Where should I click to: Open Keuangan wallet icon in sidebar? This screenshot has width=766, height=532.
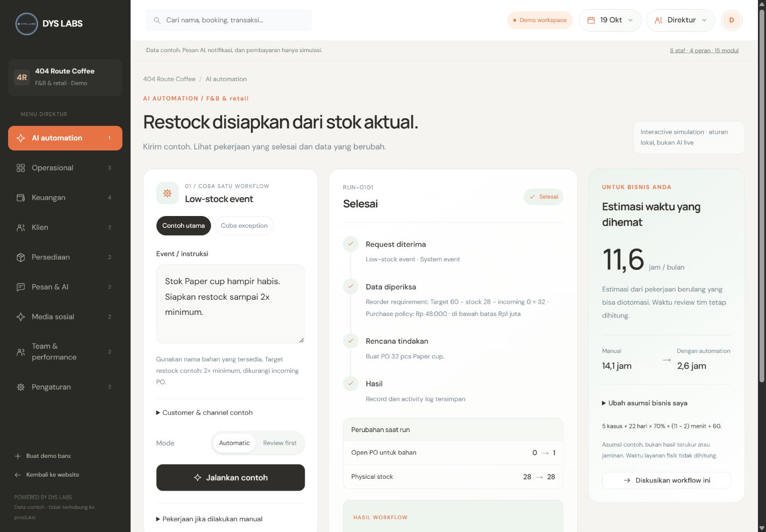coord(21,198)
